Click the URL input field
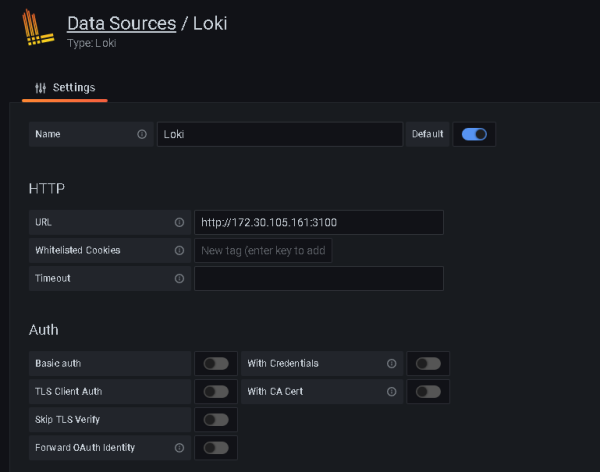The height and width of the screenshot is (472, 600). pos(318,223)
